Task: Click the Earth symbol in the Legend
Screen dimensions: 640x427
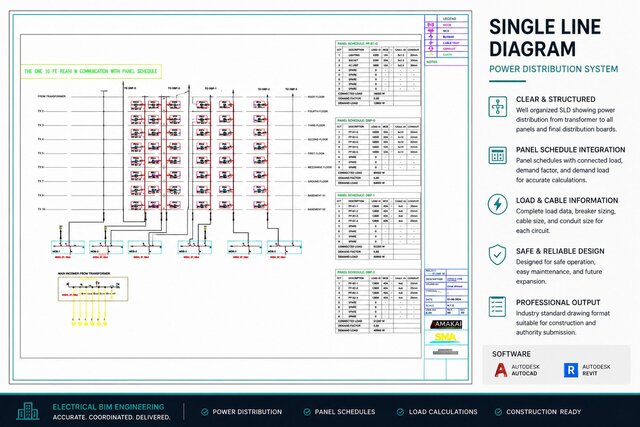Action: coord(431,55)
